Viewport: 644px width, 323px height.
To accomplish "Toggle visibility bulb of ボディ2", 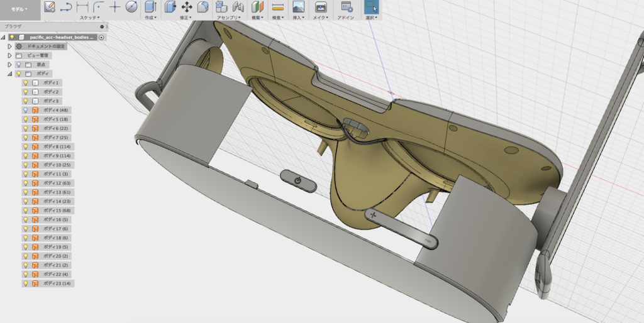I will click(25, 92).
